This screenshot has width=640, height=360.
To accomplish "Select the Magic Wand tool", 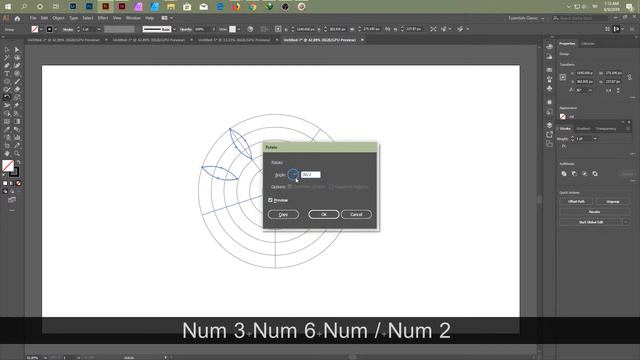I will (x=7, y=58).
